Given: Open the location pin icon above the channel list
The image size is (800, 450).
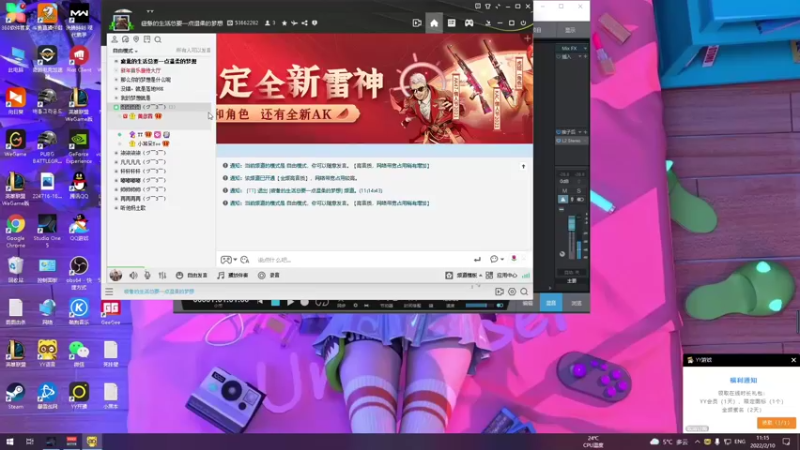Looking at the screenshot, I should click(x=136, y=39).
